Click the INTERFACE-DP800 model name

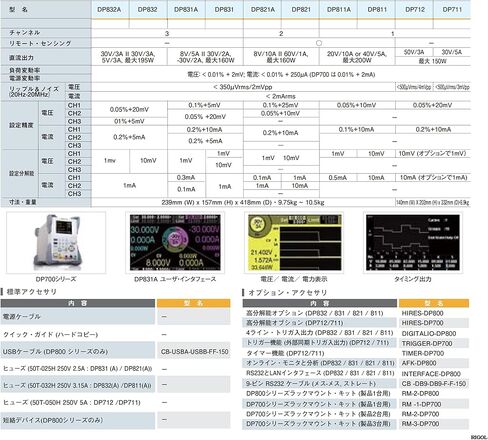[x=431, y=374]
